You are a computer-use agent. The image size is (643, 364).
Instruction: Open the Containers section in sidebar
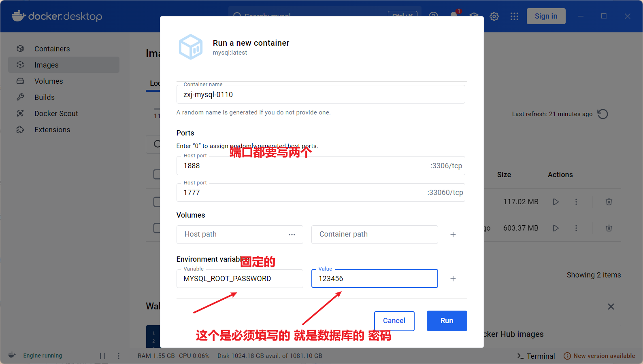click(x=64, y=49)
